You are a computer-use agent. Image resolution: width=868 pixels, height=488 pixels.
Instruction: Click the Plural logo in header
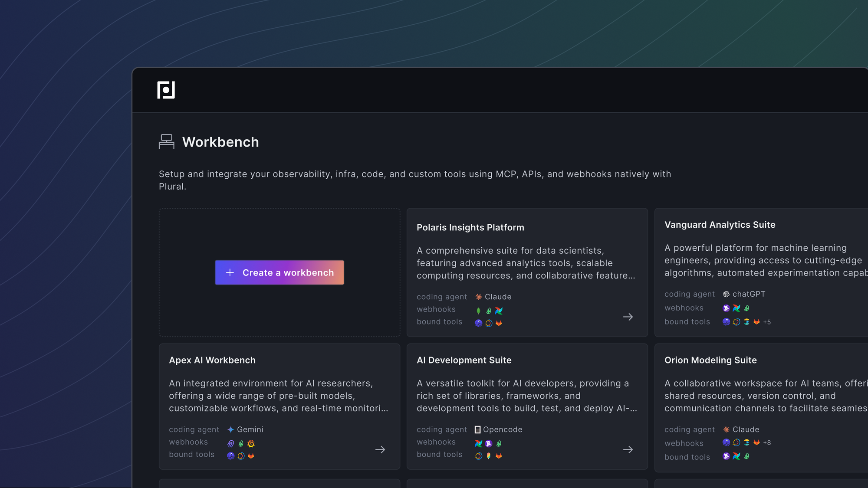point(166,90)
